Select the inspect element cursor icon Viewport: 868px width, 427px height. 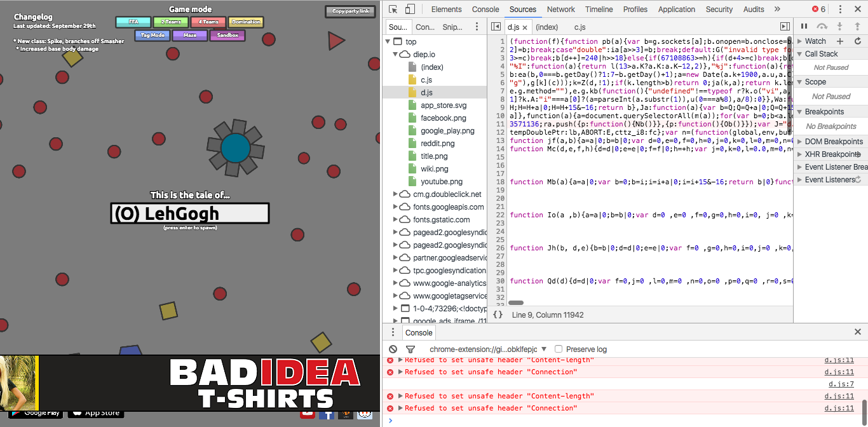click(x=393, y=9)
